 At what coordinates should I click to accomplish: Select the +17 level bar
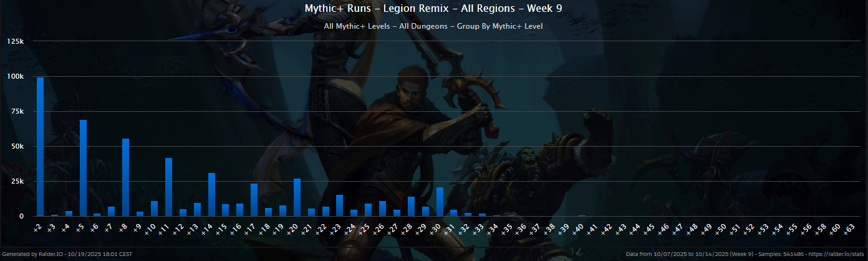pyautogui.click(x=254, y=200)
